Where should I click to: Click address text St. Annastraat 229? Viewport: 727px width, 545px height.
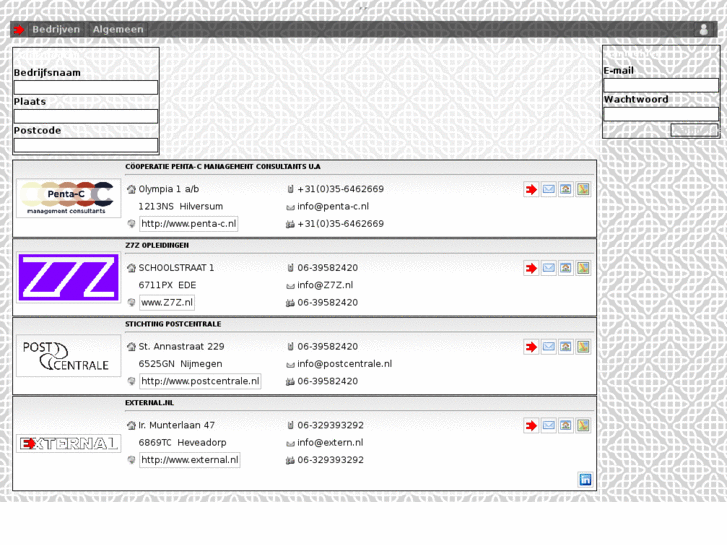pyautogui.click(x=181, y=347)
